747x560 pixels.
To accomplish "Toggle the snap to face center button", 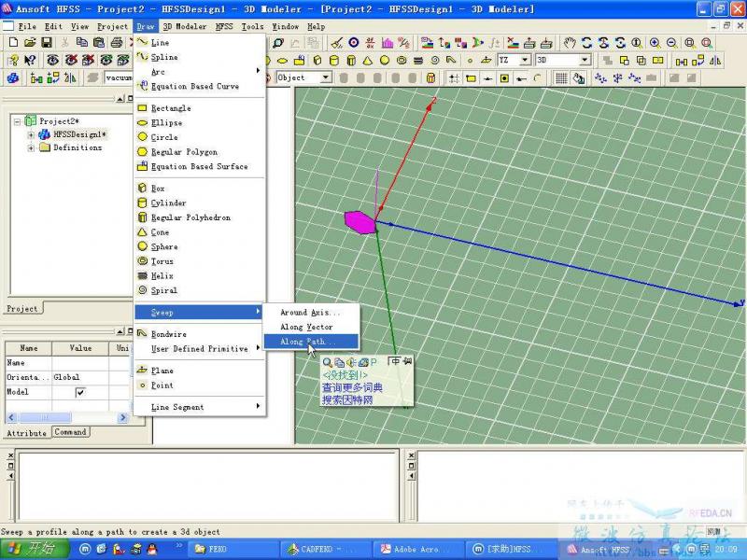I will pos(504,78).
